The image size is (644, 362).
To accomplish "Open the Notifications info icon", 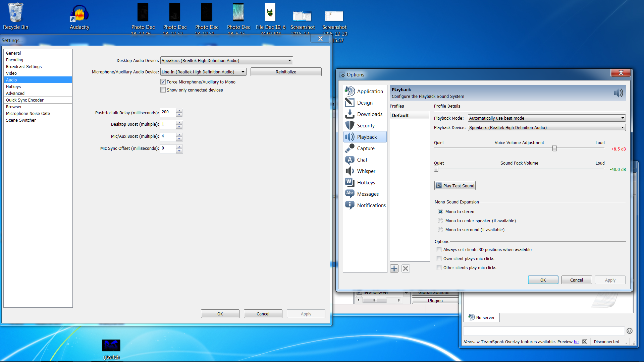I will [x=350, y=205].
